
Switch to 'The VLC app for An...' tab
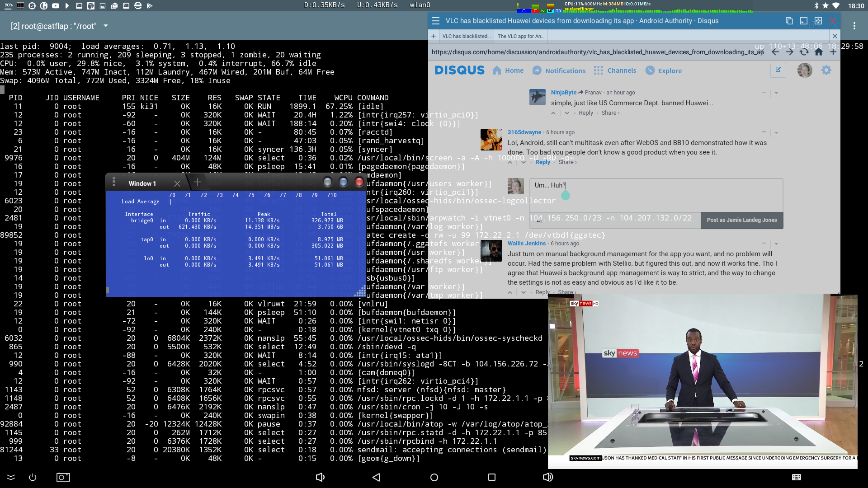(x=521, y=36)
